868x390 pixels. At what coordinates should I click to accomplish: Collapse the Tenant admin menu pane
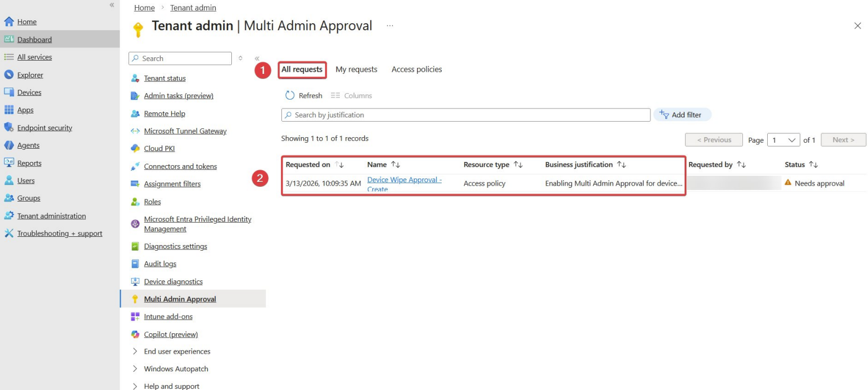pos(257,58)
